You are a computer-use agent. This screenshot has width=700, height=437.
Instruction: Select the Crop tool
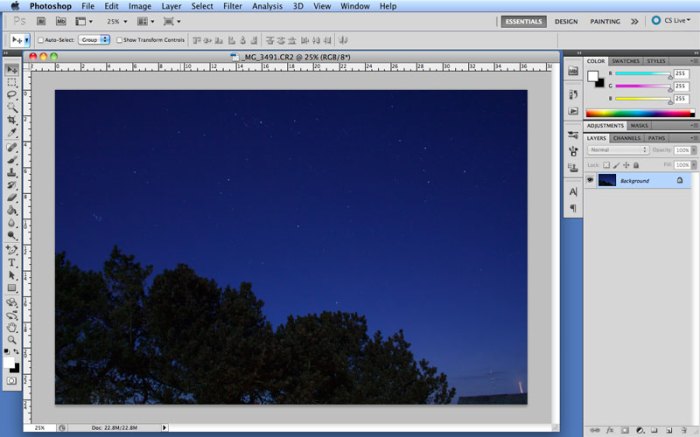12,120
